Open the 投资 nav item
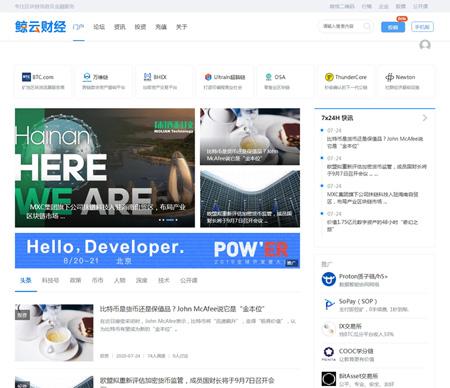The width and height of the screenshot is (450, 388). point(140,27)
